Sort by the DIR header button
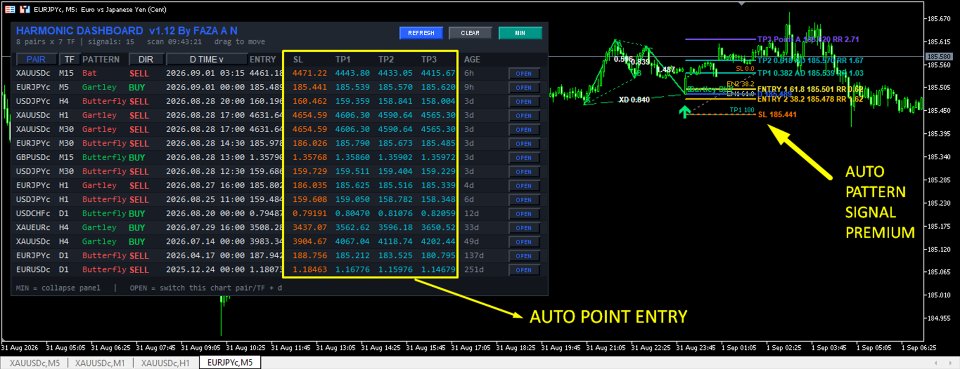Screen dimensions: 960x369 pyautogui.click(x=146, y=59)
